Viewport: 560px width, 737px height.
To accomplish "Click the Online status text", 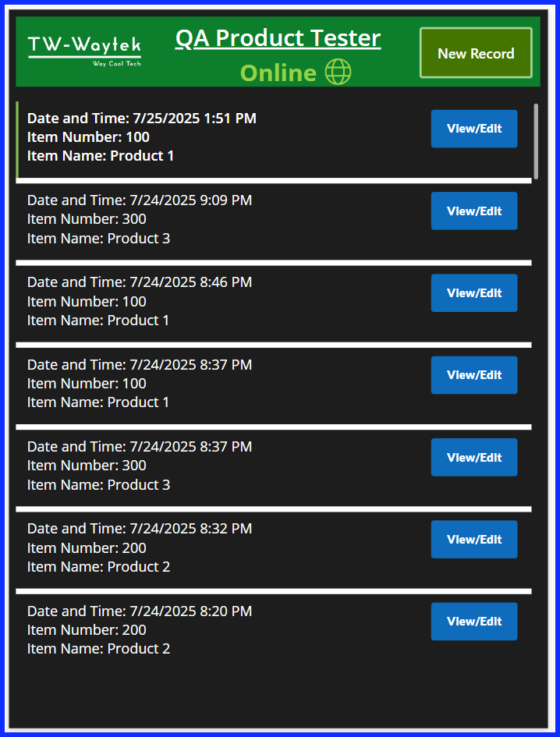I will click(278, 73).
